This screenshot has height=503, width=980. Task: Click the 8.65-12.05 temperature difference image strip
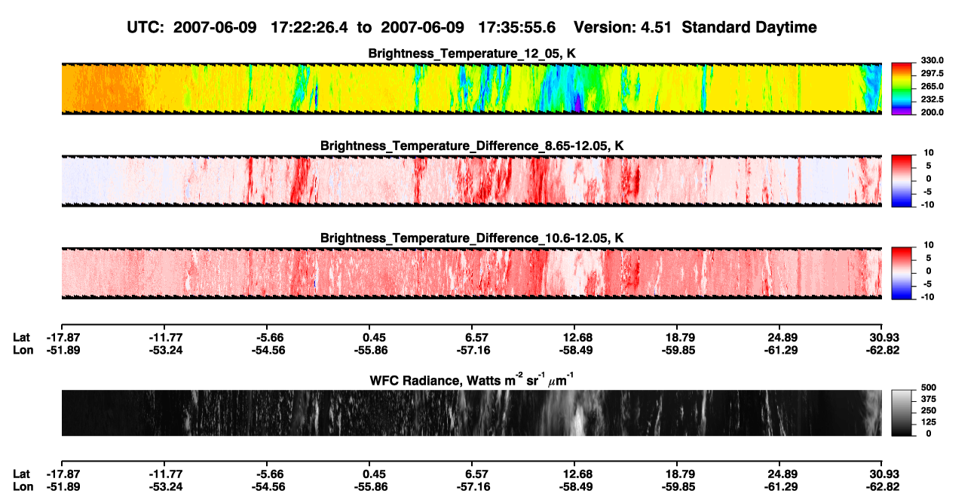(471, 181)
